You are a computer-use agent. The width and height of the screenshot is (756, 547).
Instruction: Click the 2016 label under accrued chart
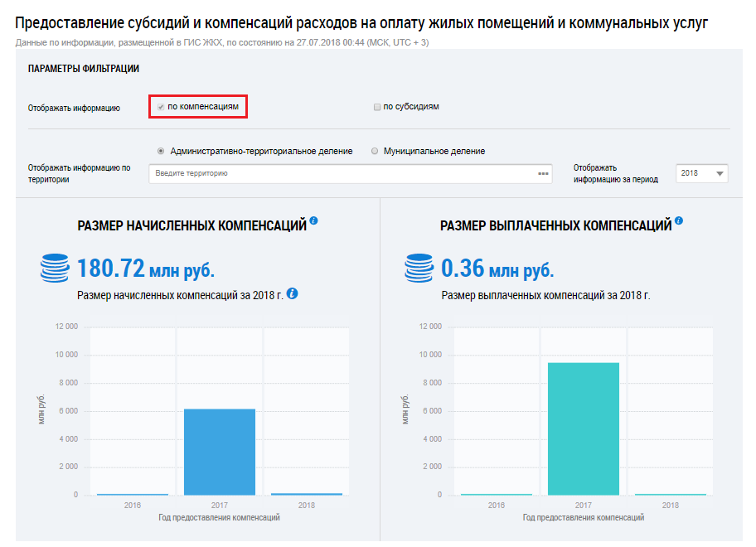coord(133,506)
